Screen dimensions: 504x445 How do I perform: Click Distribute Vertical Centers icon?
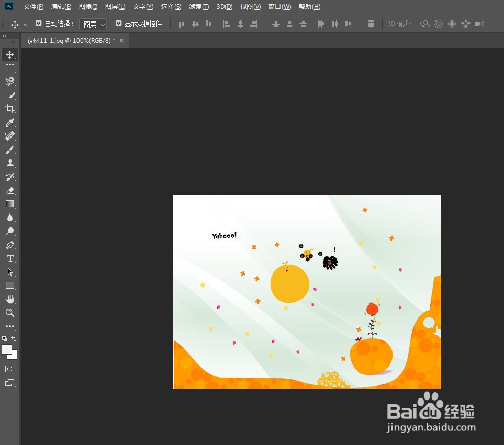point(289,24)
